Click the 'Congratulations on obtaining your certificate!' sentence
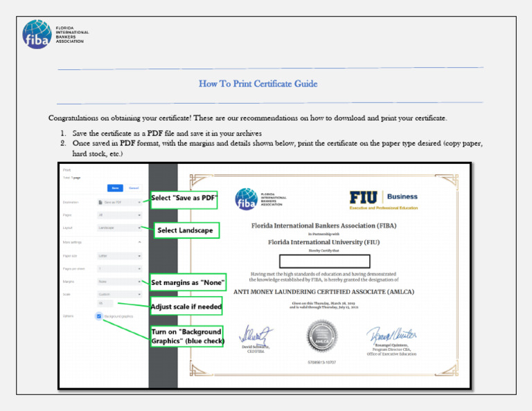Screen dimensions: 532x411 [120, 118]
